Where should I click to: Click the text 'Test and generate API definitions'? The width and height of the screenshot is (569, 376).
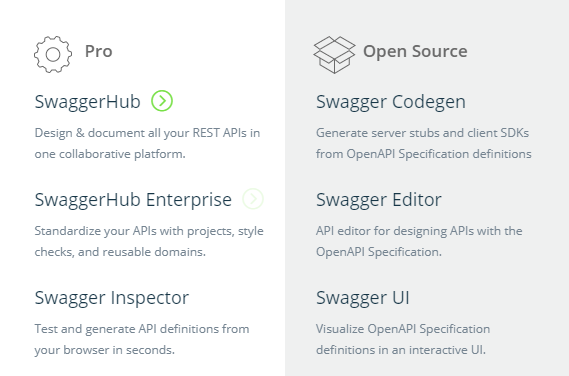click(x=127, y=329)
